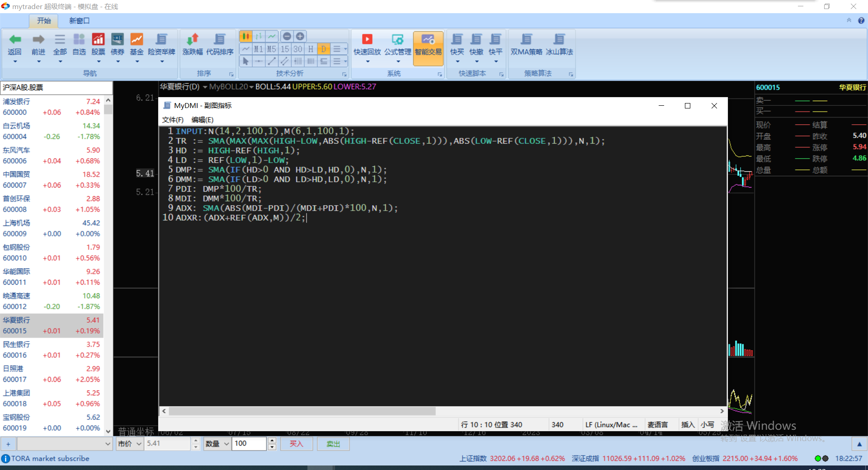Click the 前进 forward arrow icon
Viewport: 868px width, 470px height.
[38, 39]
